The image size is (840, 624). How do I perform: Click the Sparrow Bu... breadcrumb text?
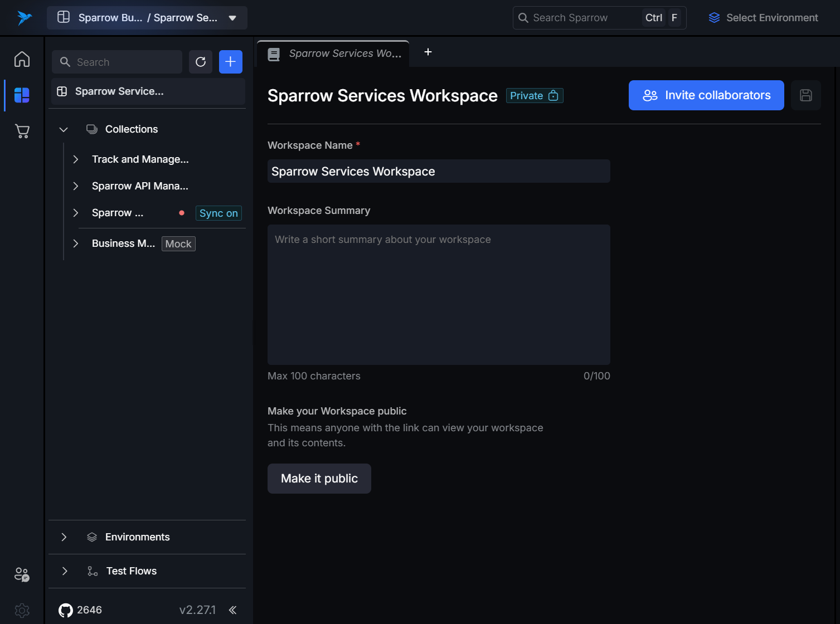pyautogui.click(x=110, y=18)
